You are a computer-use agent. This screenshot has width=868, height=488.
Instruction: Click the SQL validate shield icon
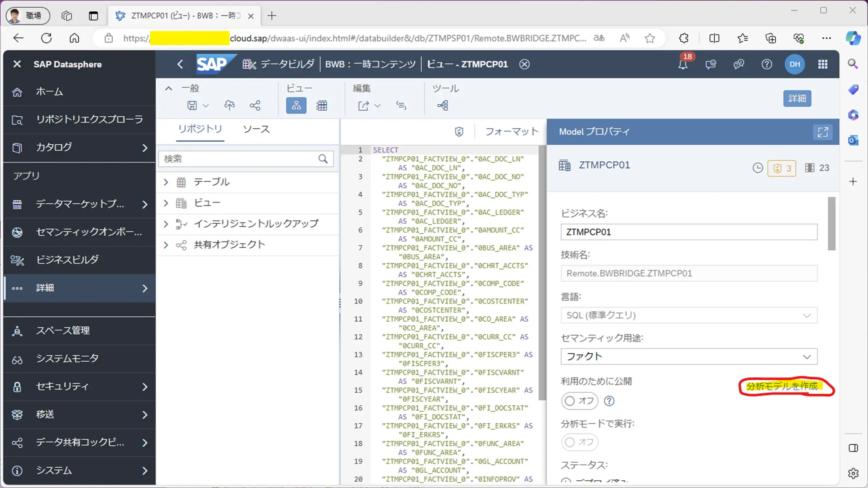pyautogui.click(x=459, y=132)
